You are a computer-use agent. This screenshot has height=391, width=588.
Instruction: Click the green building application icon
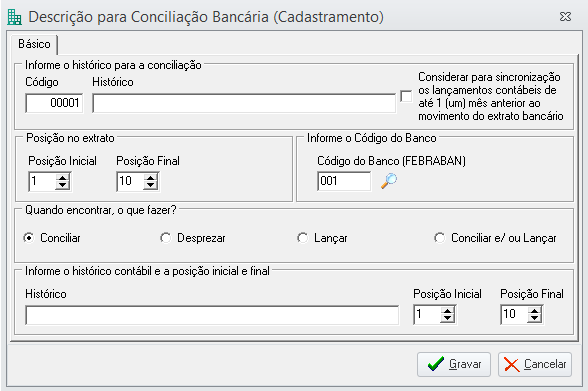point(14,17)
